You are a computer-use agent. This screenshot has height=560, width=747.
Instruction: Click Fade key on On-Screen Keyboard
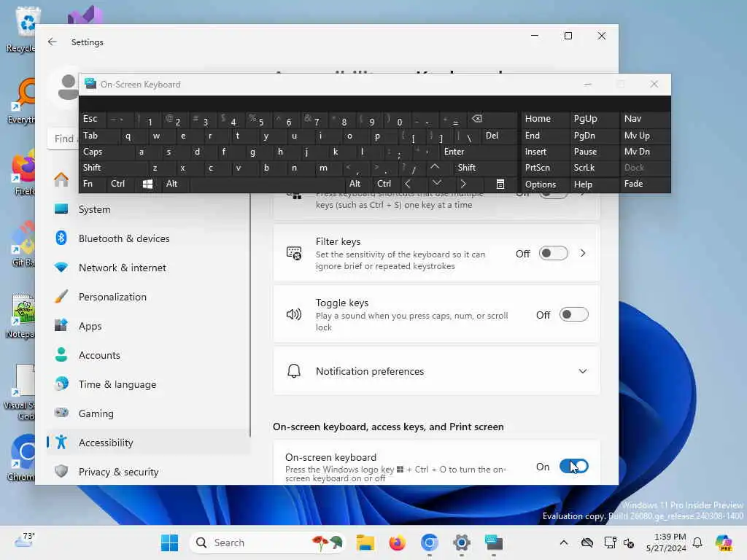(645, 184)
